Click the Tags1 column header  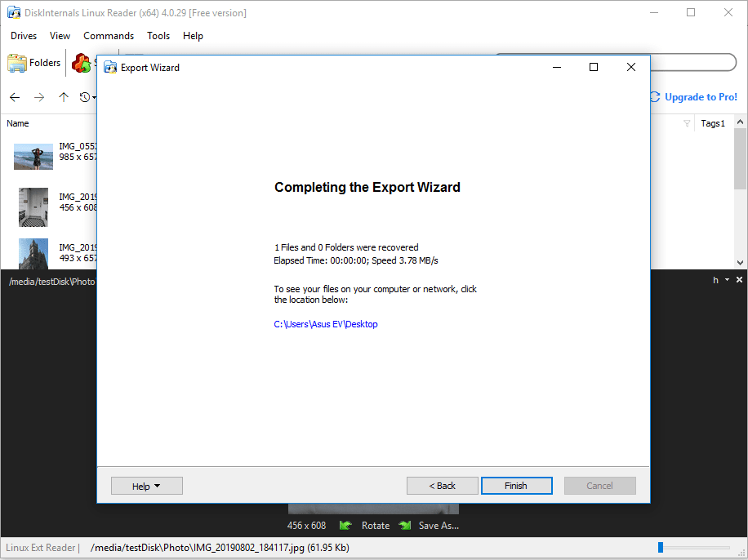pos(713,123)
